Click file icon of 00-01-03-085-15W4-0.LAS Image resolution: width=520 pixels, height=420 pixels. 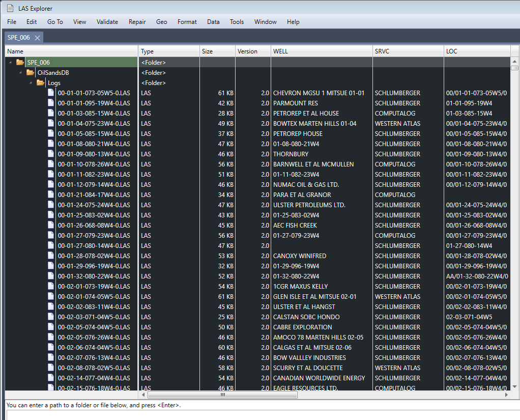click(x=51, y=113)
